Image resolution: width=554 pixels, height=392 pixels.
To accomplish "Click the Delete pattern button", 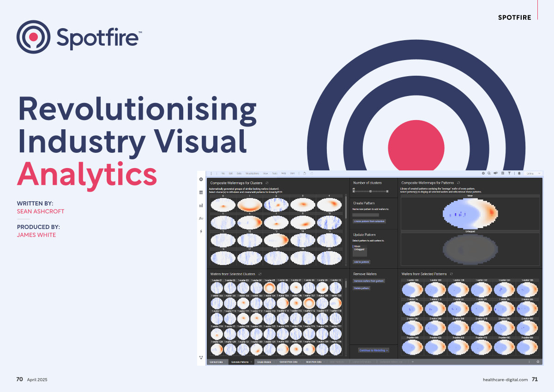I will click(x=361, y=288).
